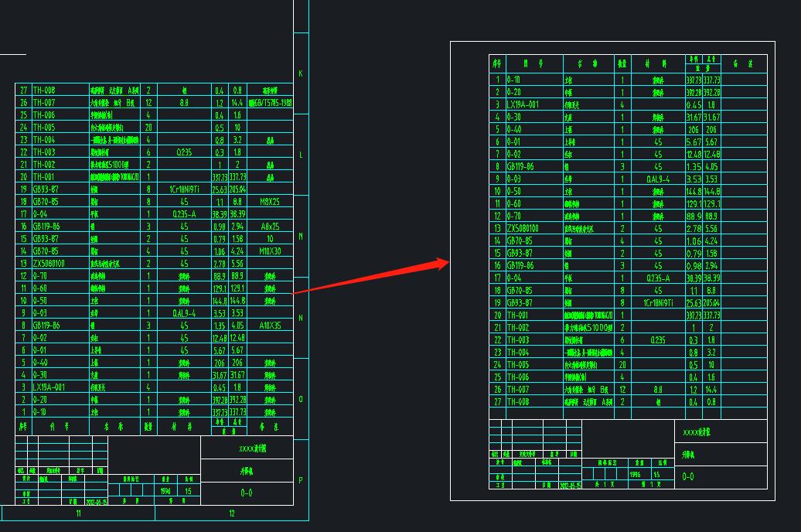Click 0-04 code in right table row 17
Screen dimensions: 801x532
[x=514, y=278]
